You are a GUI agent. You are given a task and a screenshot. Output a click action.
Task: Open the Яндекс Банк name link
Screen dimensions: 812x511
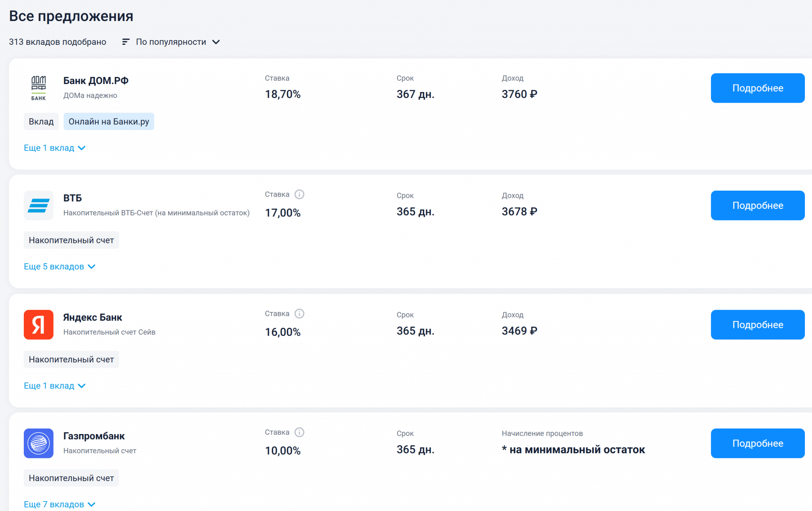tap(92, 318)
